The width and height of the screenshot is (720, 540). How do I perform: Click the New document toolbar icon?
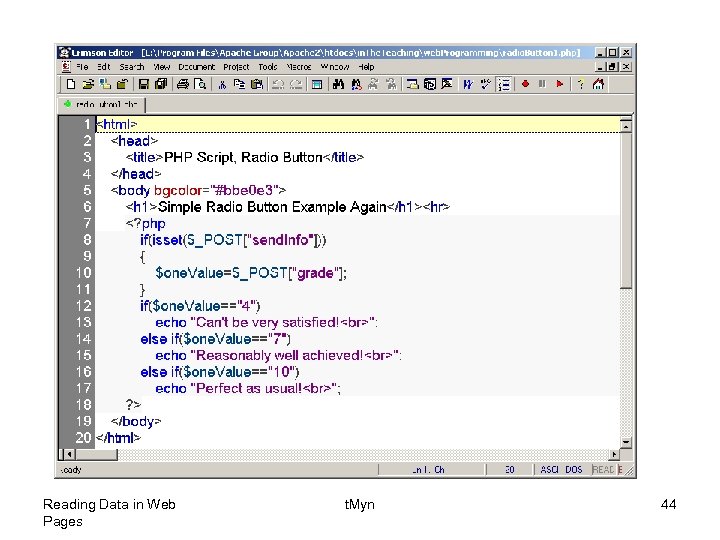click(71, 84)
